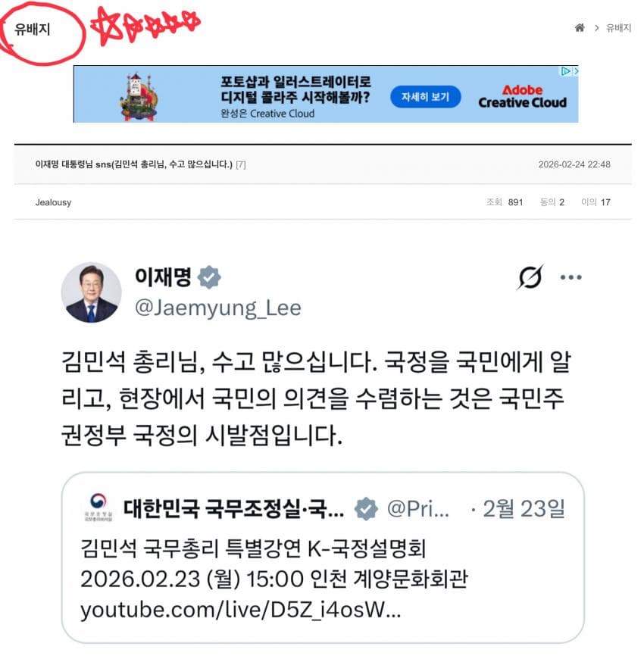644x659 pixels.
Task: Select 유배지 breadcrumb link
Action: (x=618, y=28)
